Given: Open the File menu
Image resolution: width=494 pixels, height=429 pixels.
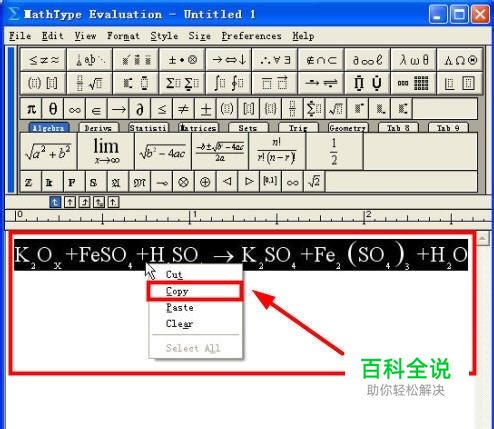Looking at the screenshot, I should (x=20, y=36).
